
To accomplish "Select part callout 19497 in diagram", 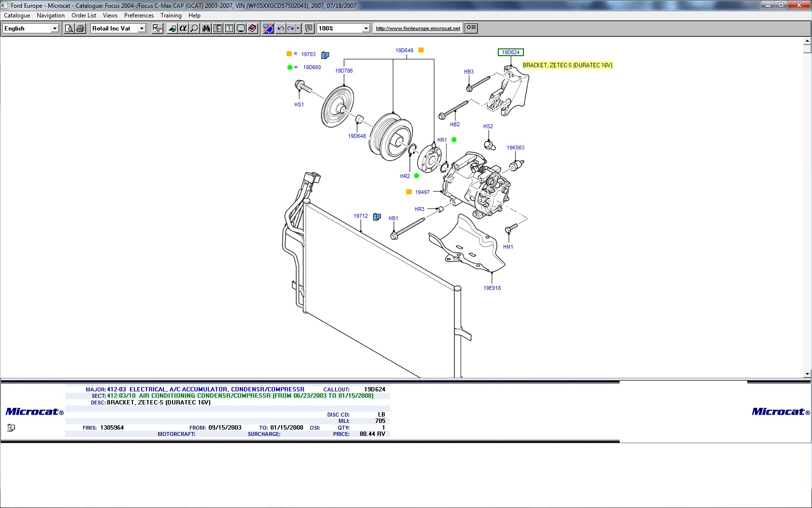I will pos(422,192).
